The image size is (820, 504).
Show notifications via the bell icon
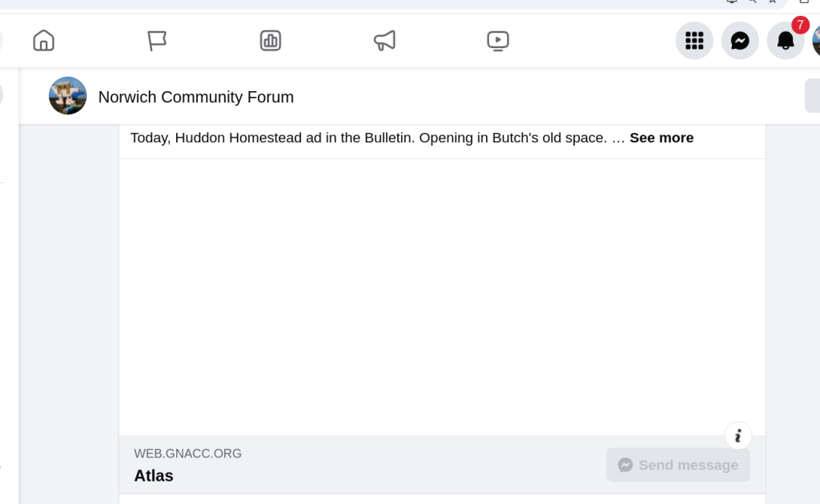786,41
